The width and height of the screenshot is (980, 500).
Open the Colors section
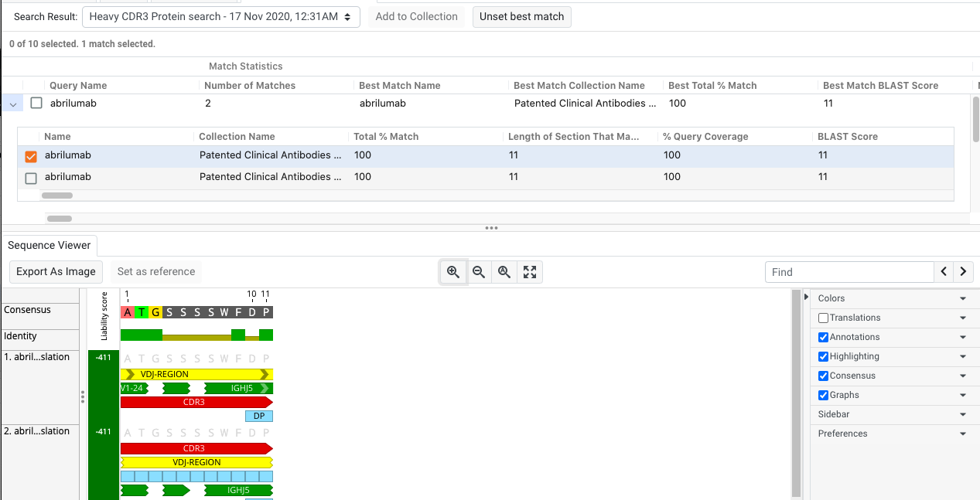click(893, 298)
